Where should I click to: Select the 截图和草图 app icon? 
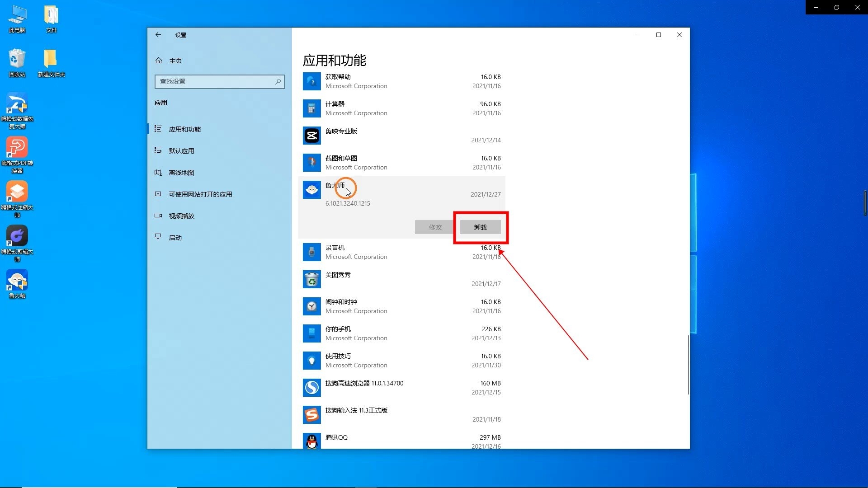311,163
